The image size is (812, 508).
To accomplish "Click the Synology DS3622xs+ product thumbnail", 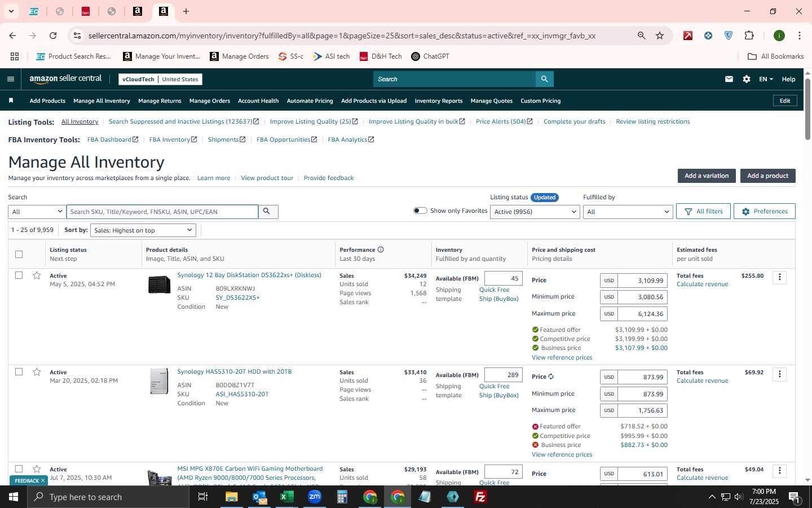I will (x=159, y=284).
